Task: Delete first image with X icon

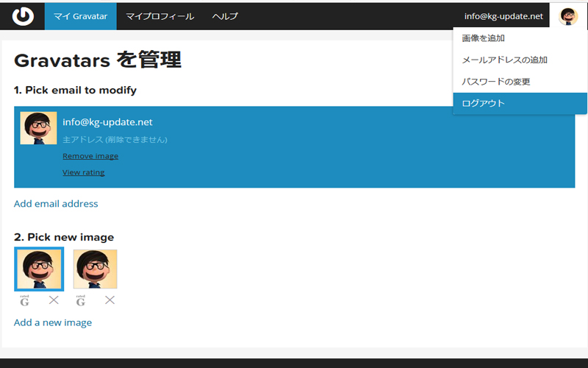Action: (54, 300)
